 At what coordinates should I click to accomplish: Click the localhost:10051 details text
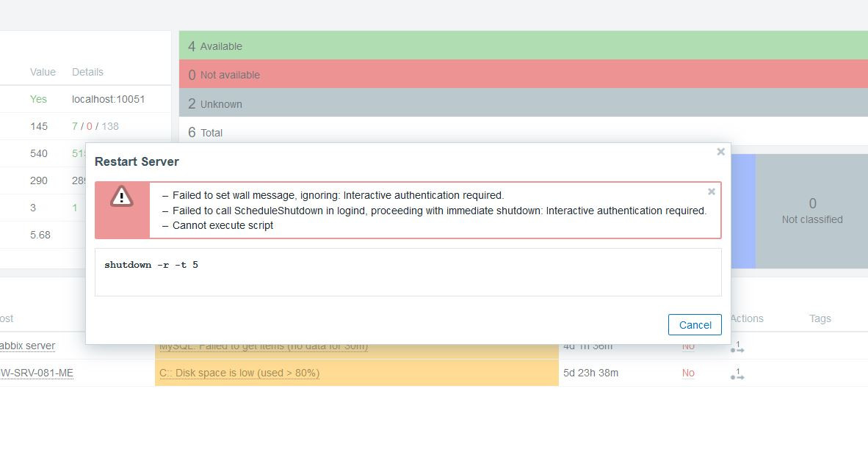[x=108, y=99]
